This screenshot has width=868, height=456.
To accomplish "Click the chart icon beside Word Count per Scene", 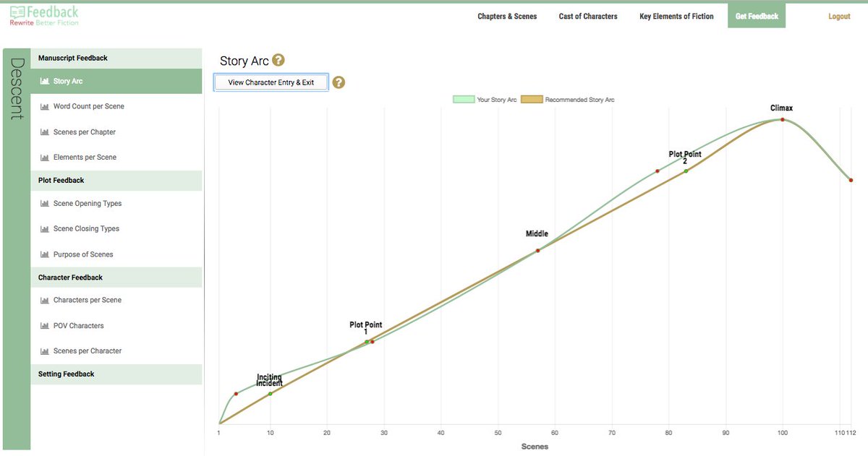I will coord(45,106).
